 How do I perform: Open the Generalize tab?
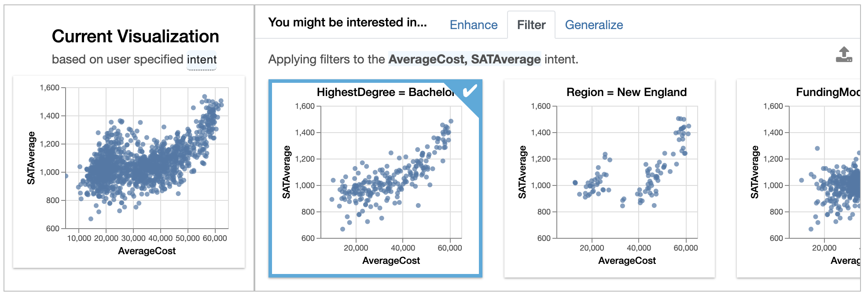pyautogui.click(x=594, y=25)
